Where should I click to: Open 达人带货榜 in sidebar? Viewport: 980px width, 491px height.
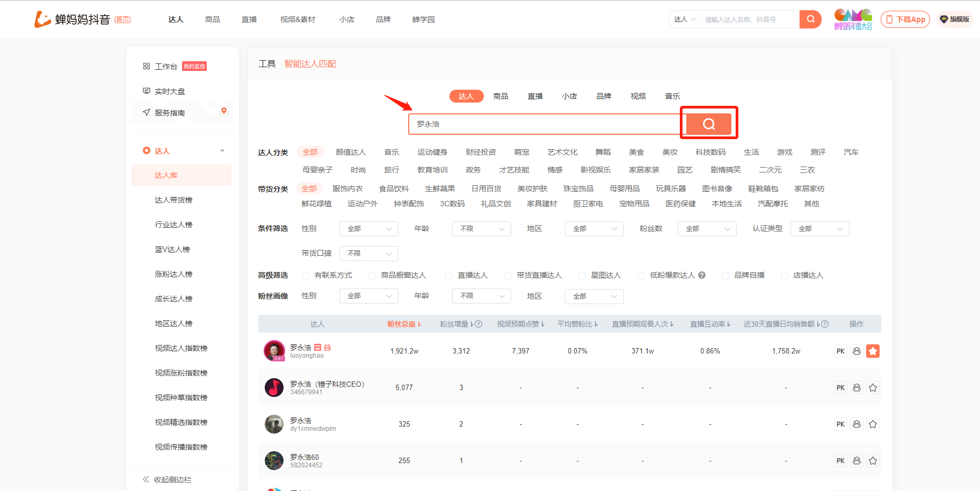coord(173,200)
